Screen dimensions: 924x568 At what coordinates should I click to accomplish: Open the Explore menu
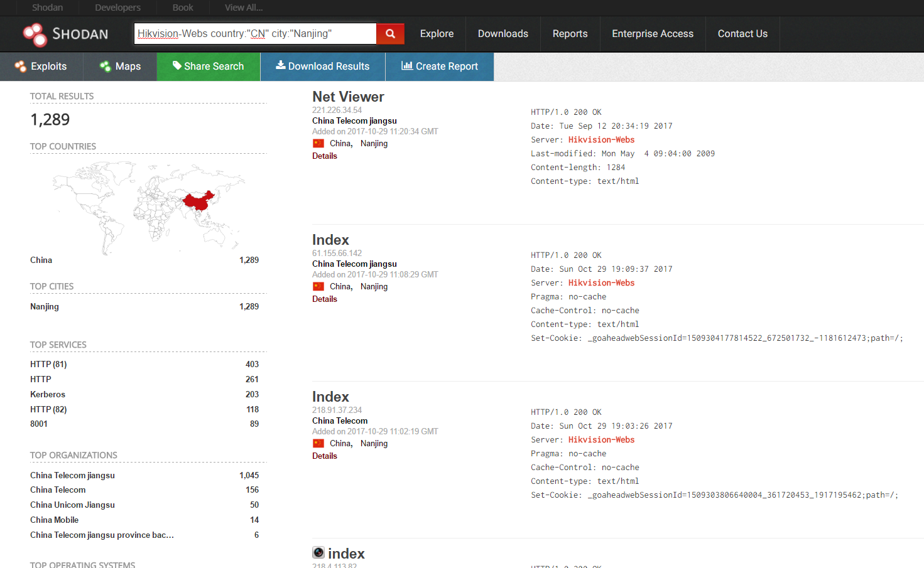tap(437, 34)
